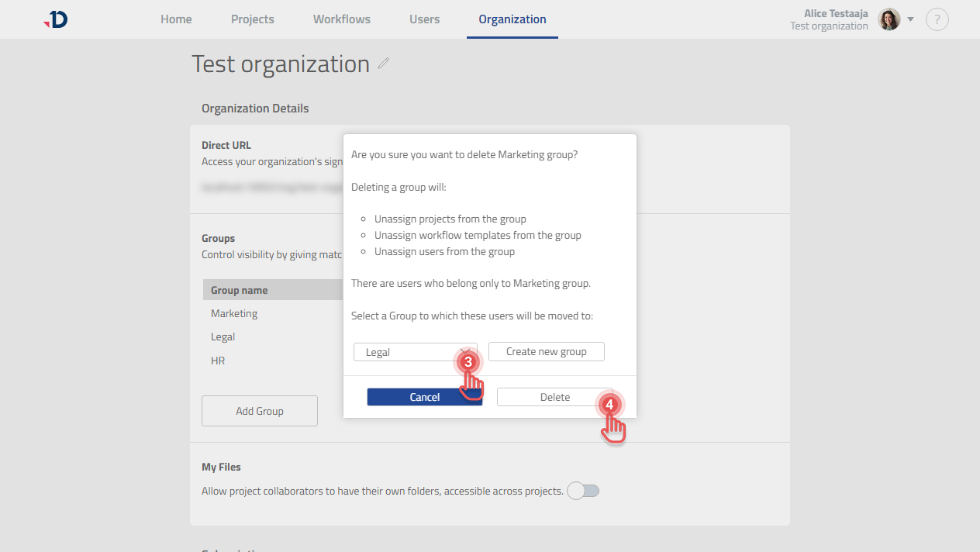
Task: Select the HR group row
Action: [218, 360]
